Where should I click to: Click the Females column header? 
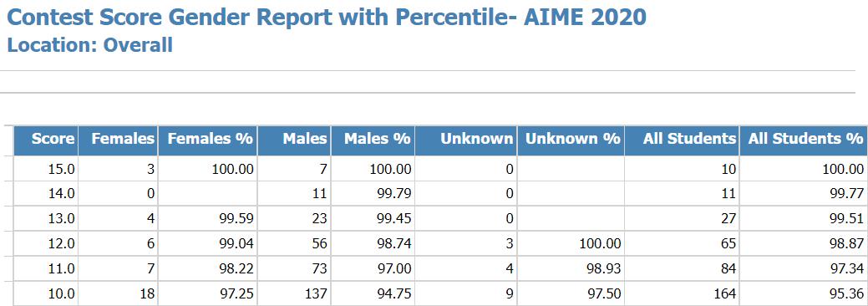point(118,140)
